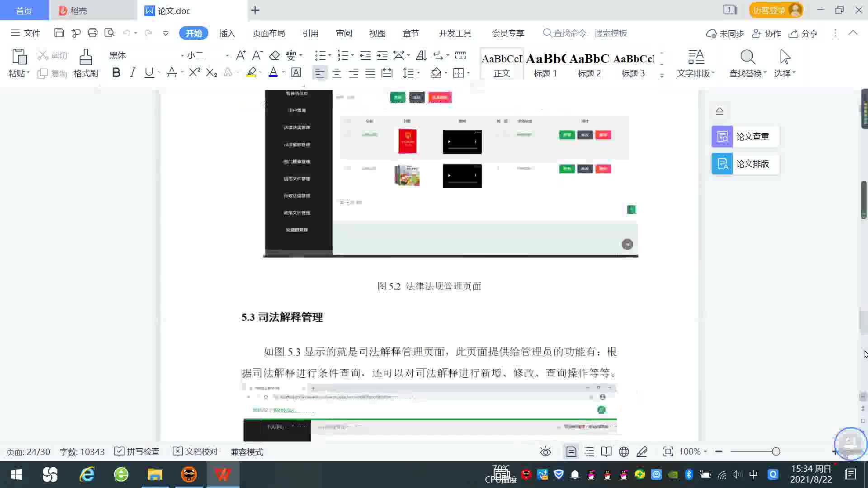This screenshot has height=488, width=868.
Task: Click the 访客登录 login button
Action: [x=776, y=10]
